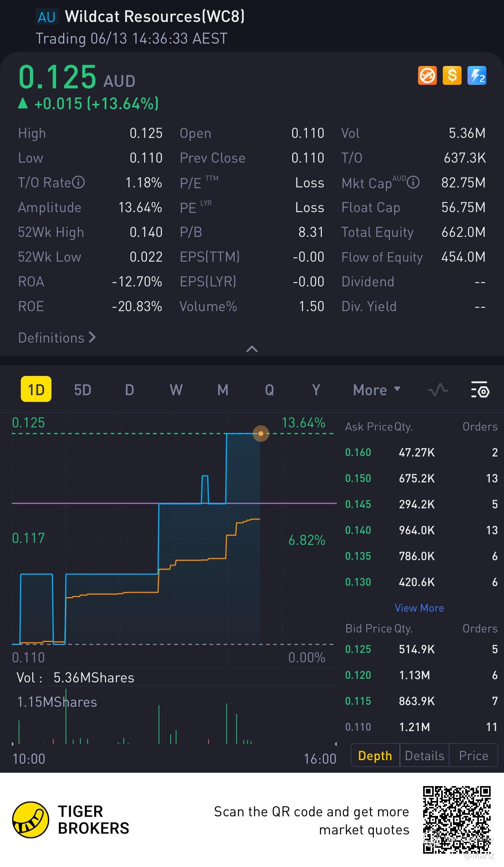The image size is (504, 867).
Task: Tap the orange no-short-selling badge icon
Action: tap(427, 75)
